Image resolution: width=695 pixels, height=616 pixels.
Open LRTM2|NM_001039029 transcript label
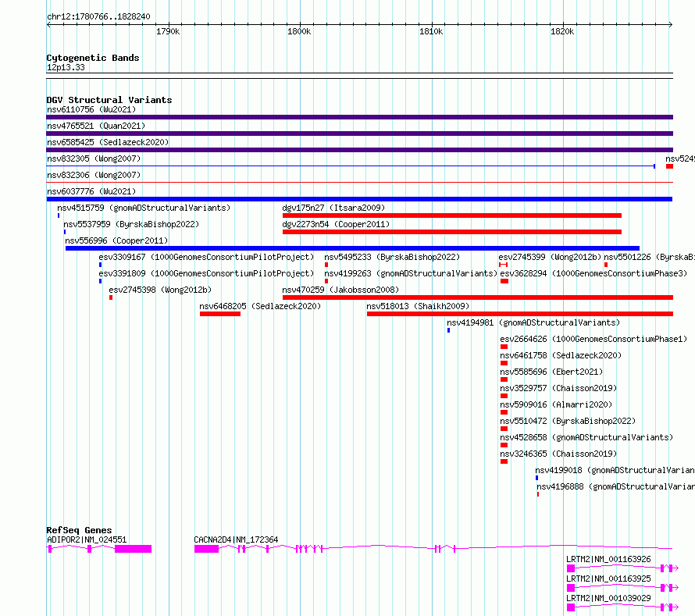(x=608, y=598)
